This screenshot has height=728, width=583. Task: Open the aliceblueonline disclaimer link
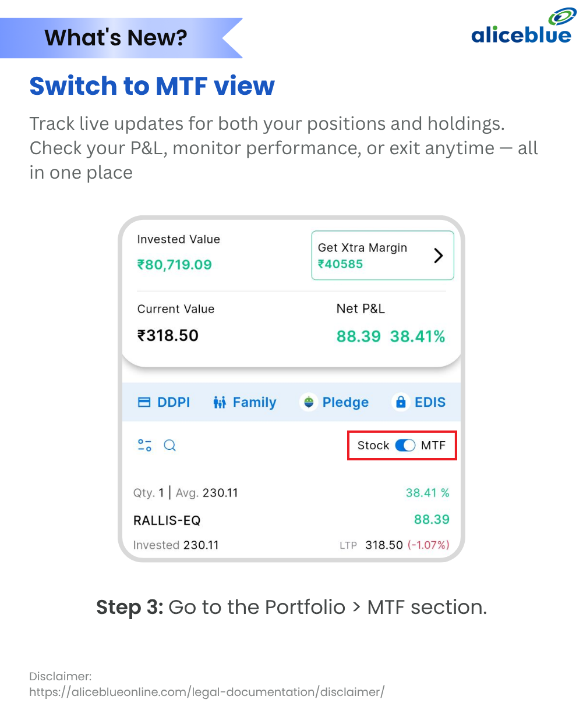coord(207,692)
